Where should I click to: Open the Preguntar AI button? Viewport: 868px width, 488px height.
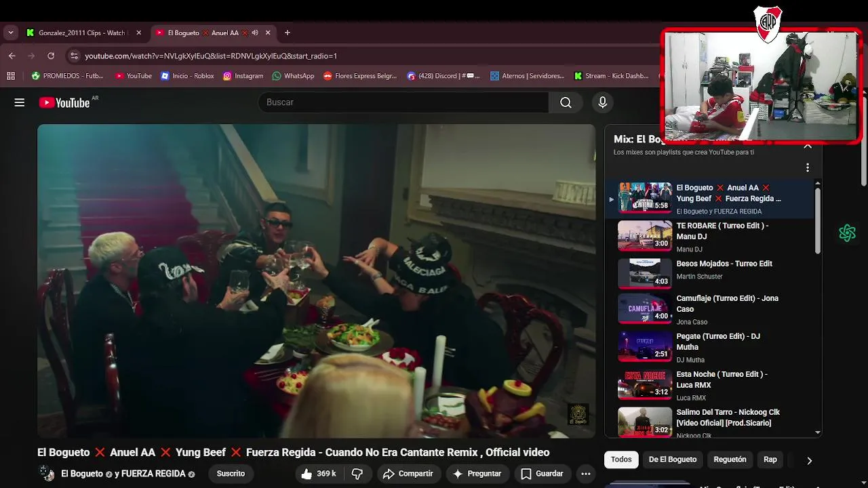click(477, 474)
